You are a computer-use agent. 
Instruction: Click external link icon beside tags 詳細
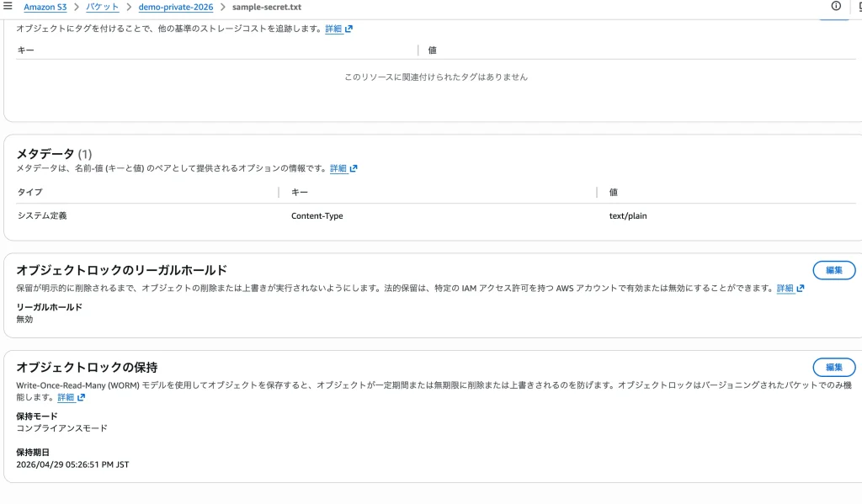point(349,29)
